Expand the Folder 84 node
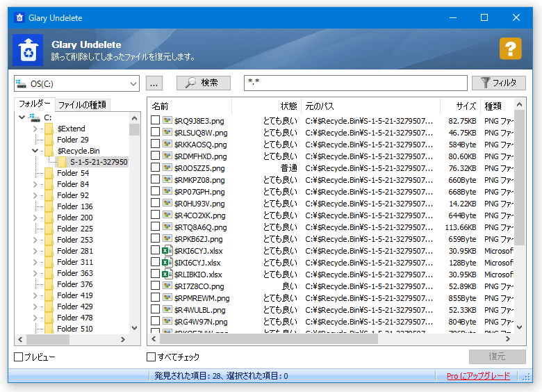The image size is (542, 392). (35, 184)
